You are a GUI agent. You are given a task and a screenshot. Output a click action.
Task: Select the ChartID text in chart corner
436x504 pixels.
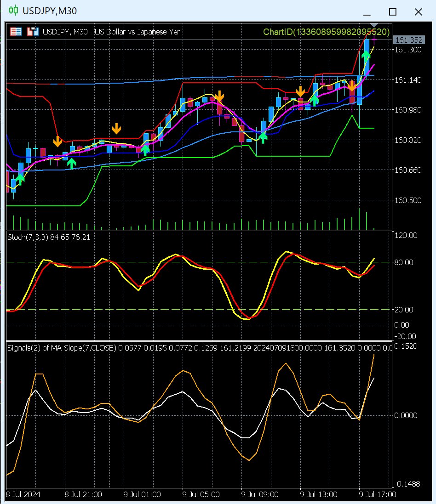click(326, 32)
